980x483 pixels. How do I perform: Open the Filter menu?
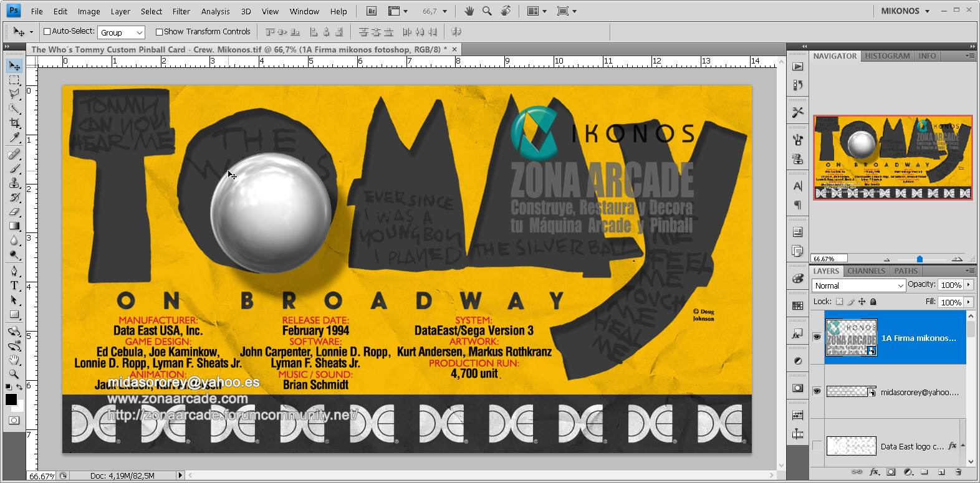[x=181, y=11]
